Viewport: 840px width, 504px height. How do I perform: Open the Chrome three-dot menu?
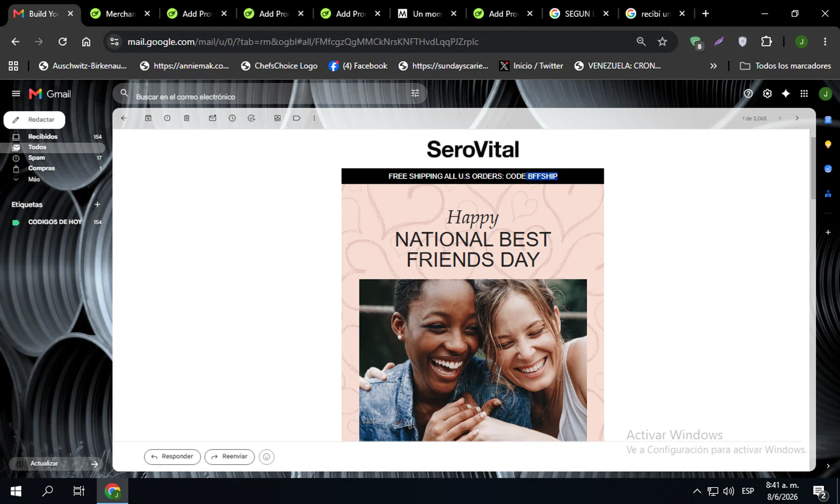[x=825, y=41]
